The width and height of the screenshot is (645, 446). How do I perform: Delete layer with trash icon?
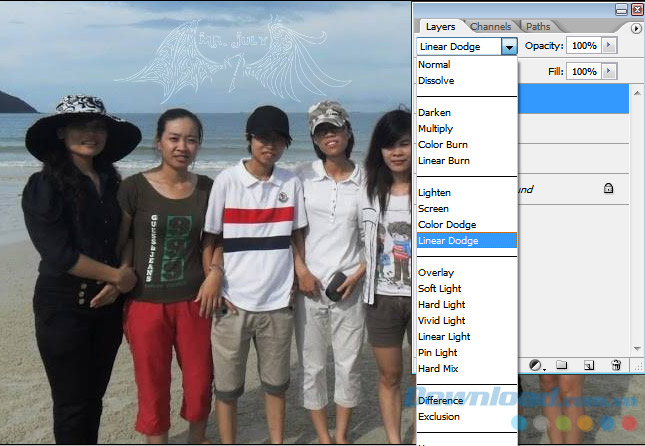[x=616, y=365]
